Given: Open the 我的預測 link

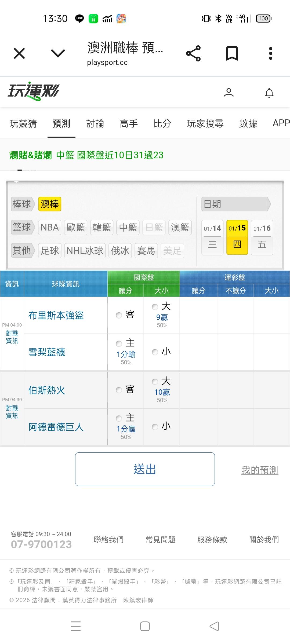Looking at the screenshot, I should (260, 470).
